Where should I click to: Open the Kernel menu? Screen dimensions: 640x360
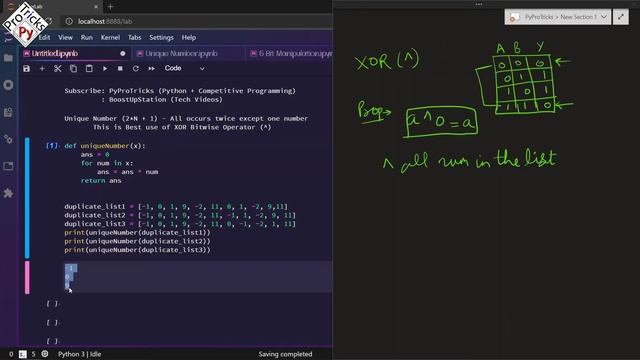110,38
